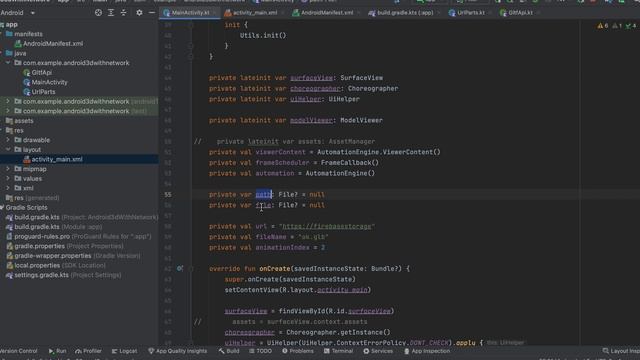Open the Version Control tool window
The width and height of the screenshot is (640, 360).
(19, 351)
